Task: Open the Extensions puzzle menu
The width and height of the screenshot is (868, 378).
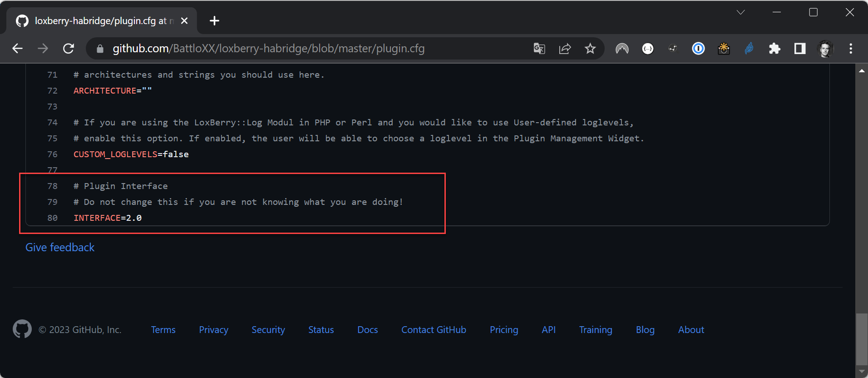Action: tap(774, 49)
